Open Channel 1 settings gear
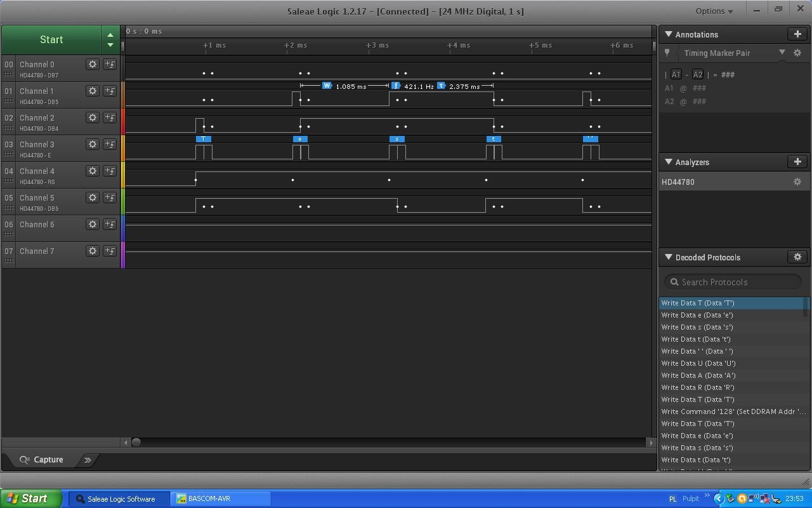Image resolution: width=812 pixels, height=508 pixels. click(x=93, y=91)
